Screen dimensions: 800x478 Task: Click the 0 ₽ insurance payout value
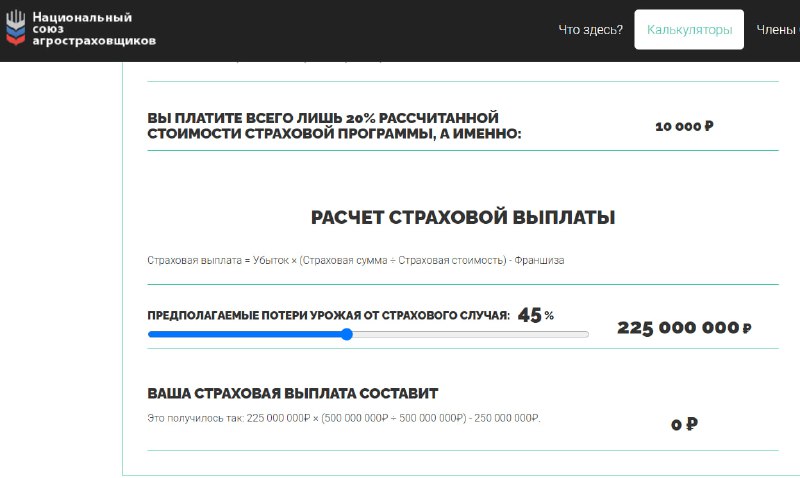click(x=684, y=424)
